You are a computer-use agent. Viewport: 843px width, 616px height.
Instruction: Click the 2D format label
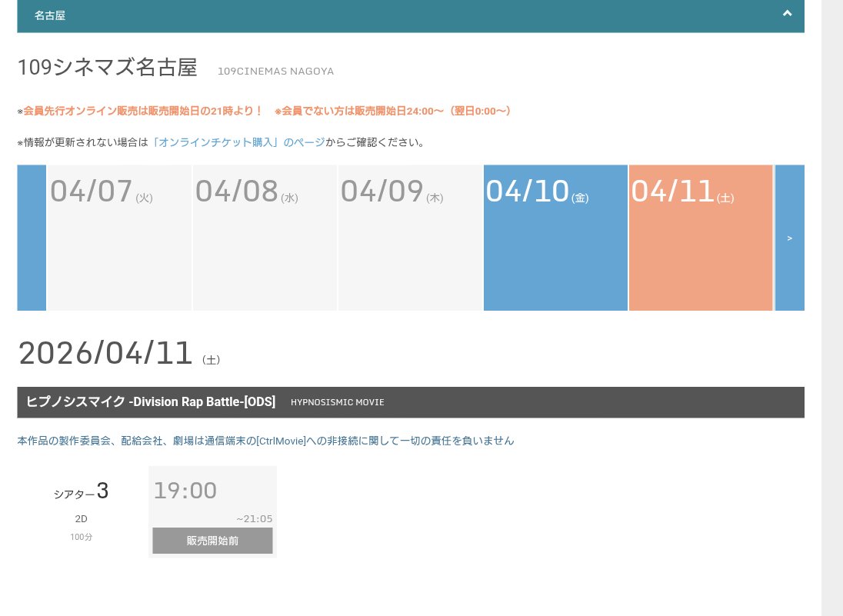pyautogui.click(x=81, y=518)
